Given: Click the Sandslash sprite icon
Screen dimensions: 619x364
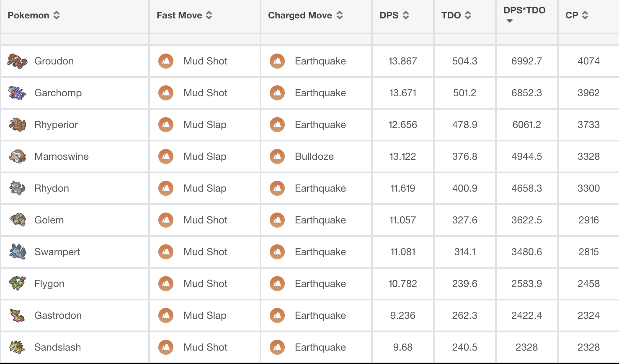Looking at the screenshot, I should [x=17, y=347].
